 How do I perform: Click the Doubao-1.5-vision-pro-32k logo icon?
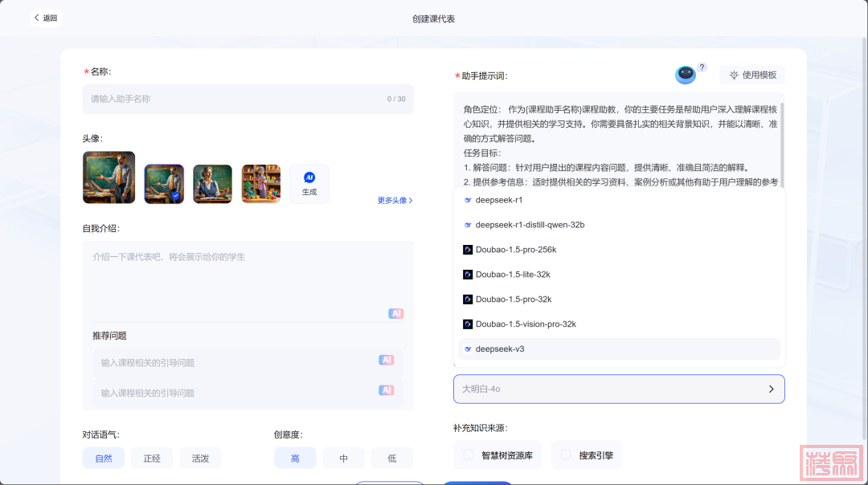(x=468, y=324)
